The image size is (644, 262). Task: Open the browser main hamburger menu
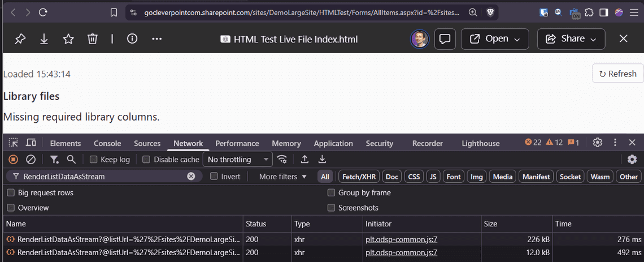[x=634, y=13]
